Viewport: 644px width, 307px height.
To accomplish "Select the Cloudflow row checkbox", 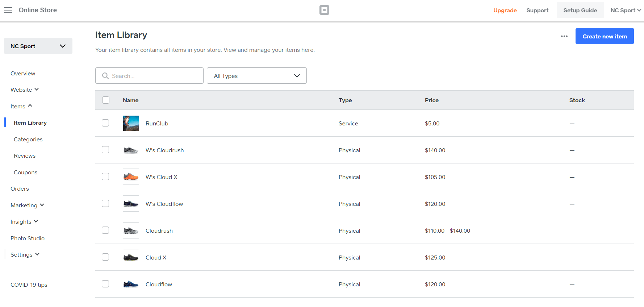I will click(105, 284).
